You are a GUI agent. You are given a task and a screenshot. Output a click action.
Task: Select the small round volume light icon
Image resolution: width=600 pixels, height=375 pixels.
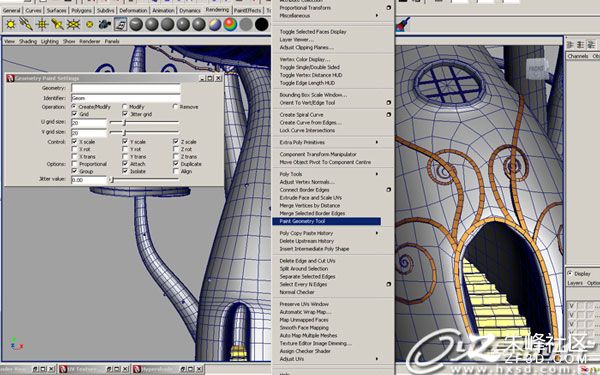tap(90, 24)
